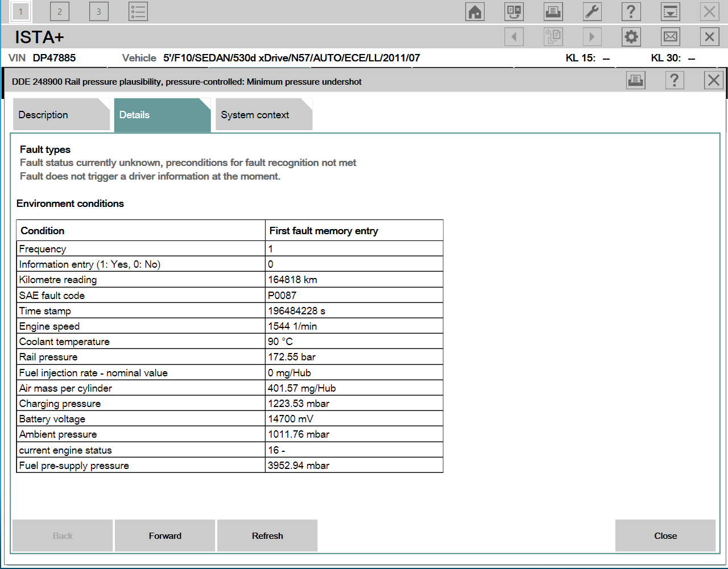Click the minimize-to-tray dropdown icon
The image size is (728, 569).
pyautogui.click(x=671, y=12)
